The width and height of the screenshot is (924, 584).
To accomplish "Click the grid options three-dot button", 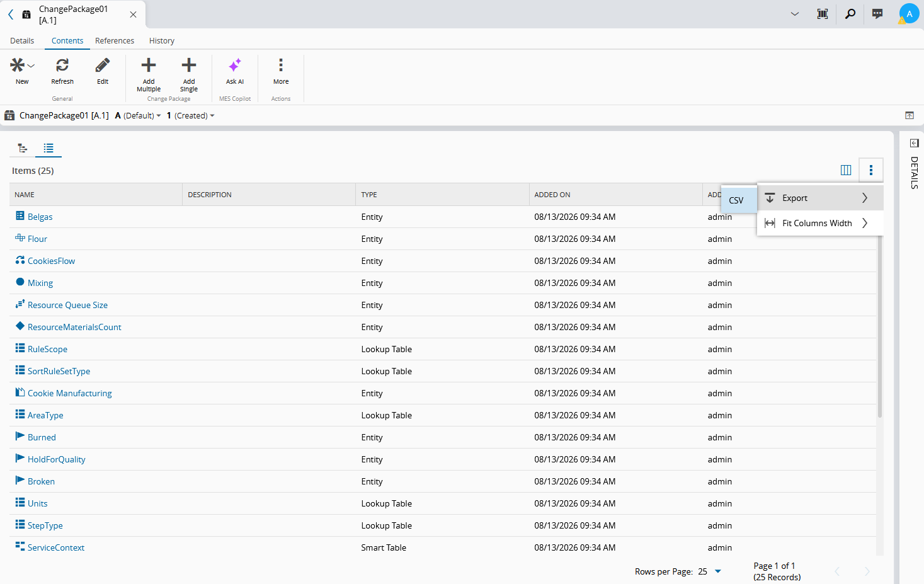I will [871, 170].
